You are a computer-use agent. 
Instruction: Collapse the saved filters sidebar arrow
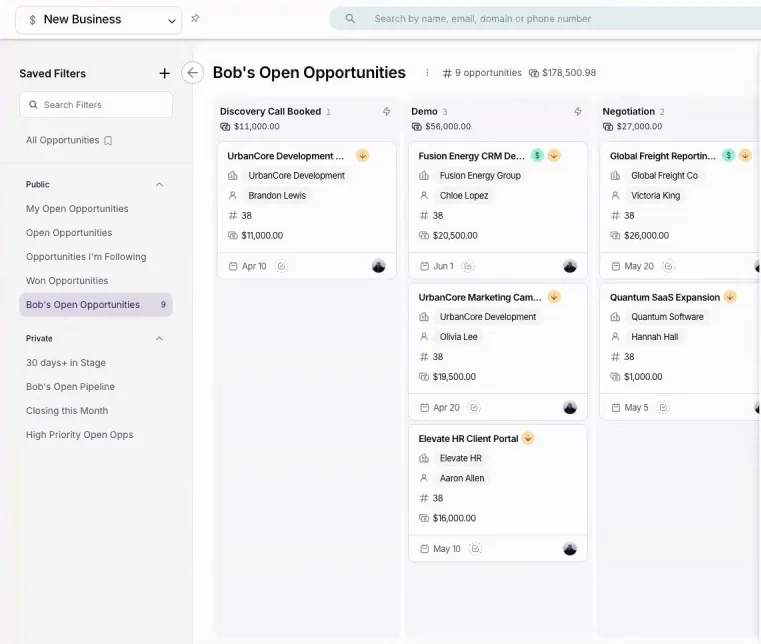[x=192, y=73]
